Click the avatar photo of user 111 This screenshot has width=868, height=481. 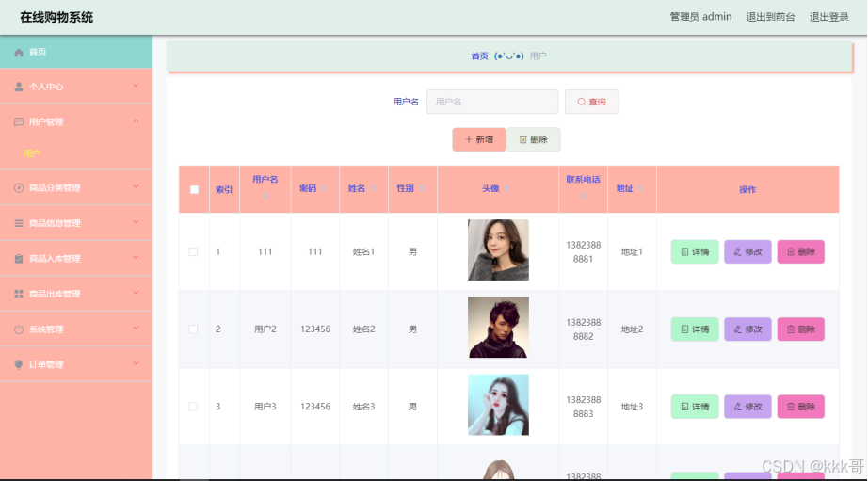[498, 249]
